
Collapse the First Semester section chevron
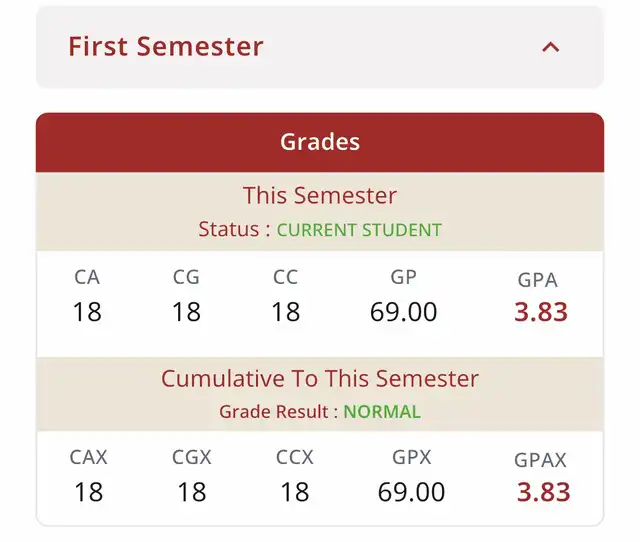(x=551, y=47)
